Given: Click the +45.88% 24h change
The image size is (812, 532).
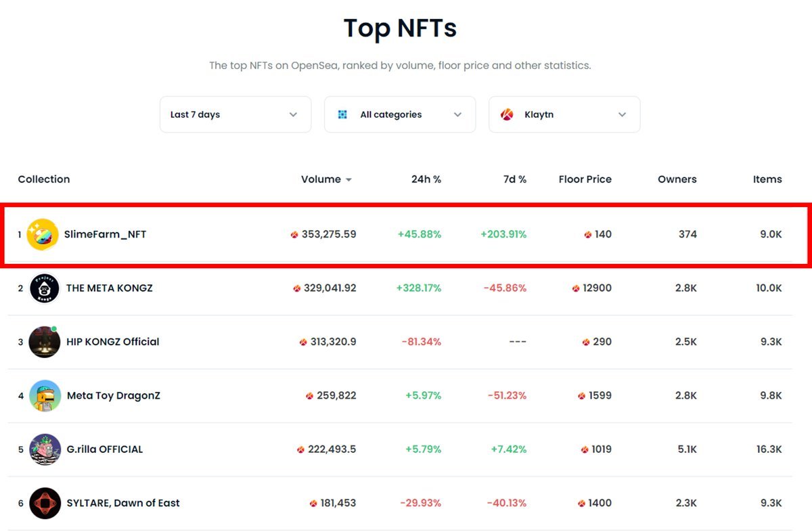Looking at the screenshot, I should [420, 234].
